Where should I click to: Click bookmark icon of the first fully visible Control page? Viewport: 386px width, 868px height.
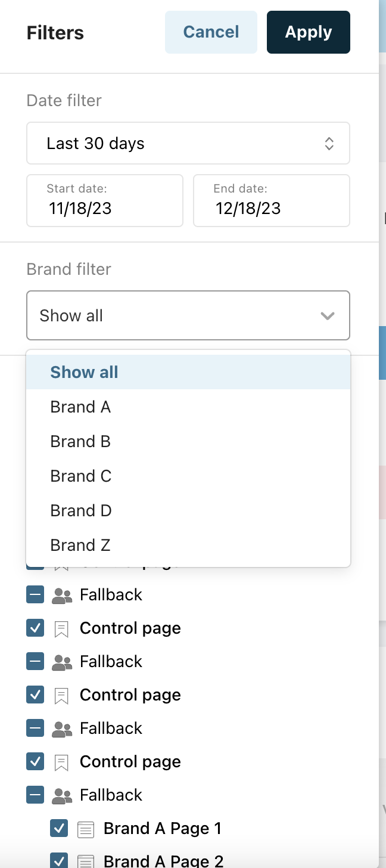61,628
